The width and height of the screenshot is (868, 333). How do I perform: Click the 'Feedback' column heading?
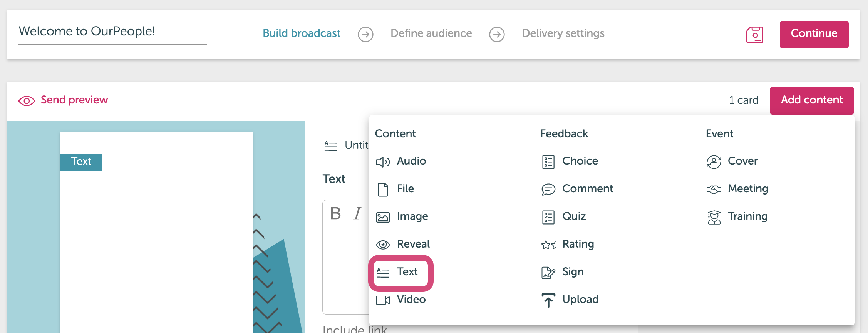tap(564, 134)
